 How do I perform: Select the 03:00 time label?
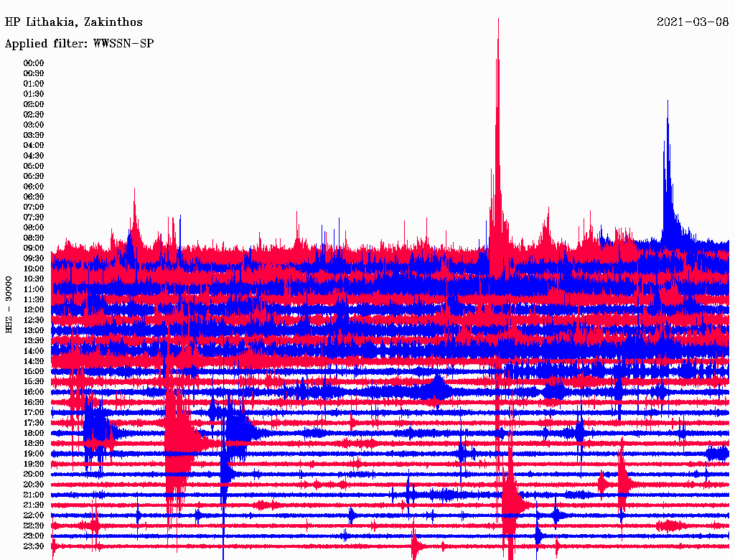[34, 125]
